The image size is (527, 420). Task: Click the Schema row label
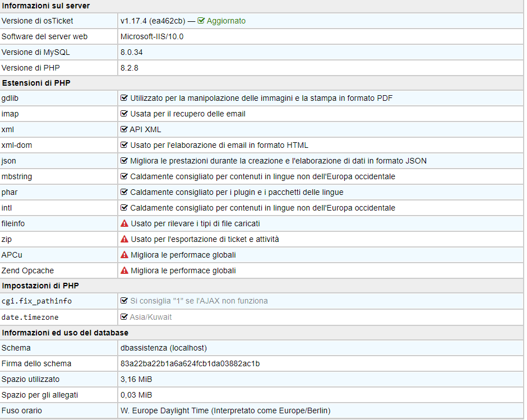[16, 348]
